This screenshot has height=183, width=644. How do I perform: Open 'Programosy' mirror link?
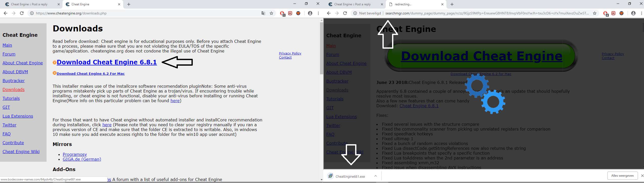click(75, 154)
